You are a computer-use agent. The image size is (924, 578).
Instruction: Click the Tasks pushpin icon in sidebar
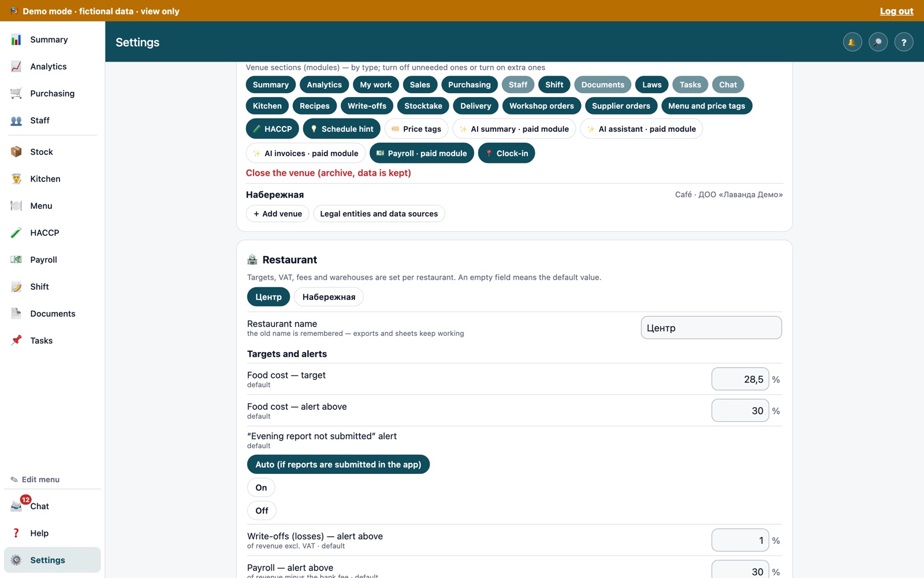pyautogui.click(x=16, y=340)
